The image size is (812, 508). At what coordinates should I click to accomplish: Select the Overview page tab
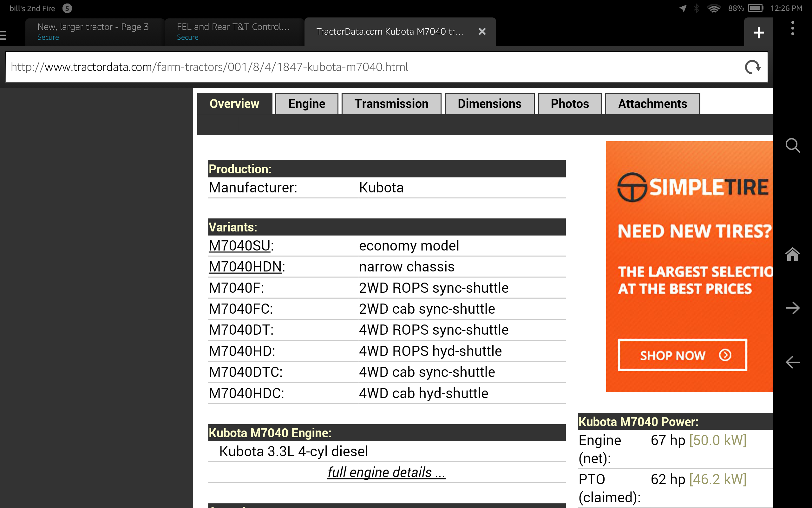tap(234, 104)
